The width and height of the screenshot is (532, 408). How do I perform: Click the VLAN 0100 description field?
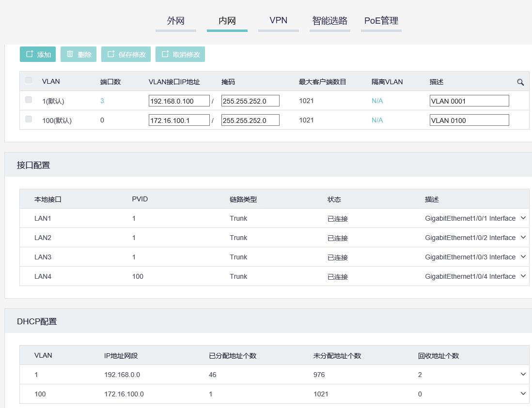[469, 121]
